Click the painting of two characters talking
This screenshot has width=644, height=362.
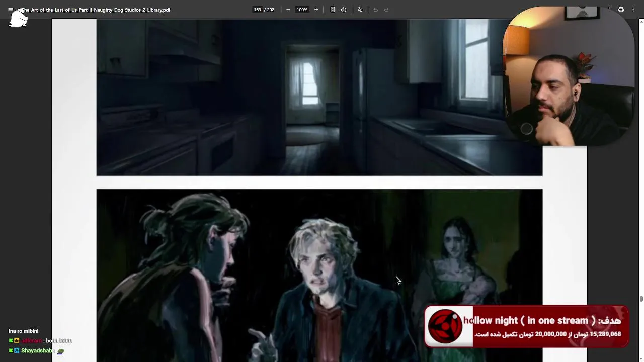coord(319,276)
